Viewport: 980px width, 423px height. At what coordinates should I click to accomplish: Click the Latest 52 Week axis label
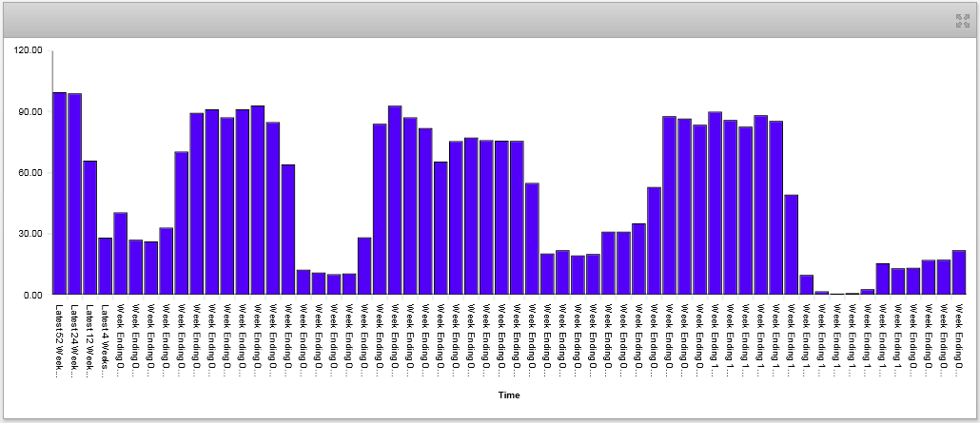coord(59,339)
